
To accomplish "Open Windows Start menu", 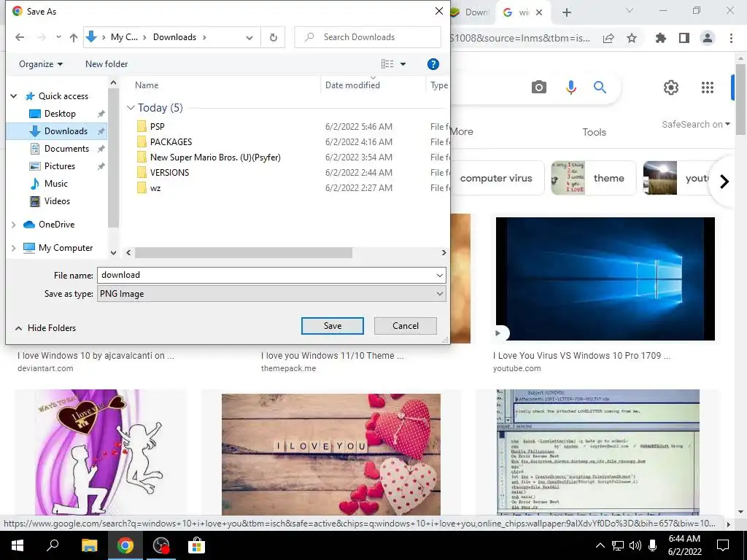I will (18, 545).
